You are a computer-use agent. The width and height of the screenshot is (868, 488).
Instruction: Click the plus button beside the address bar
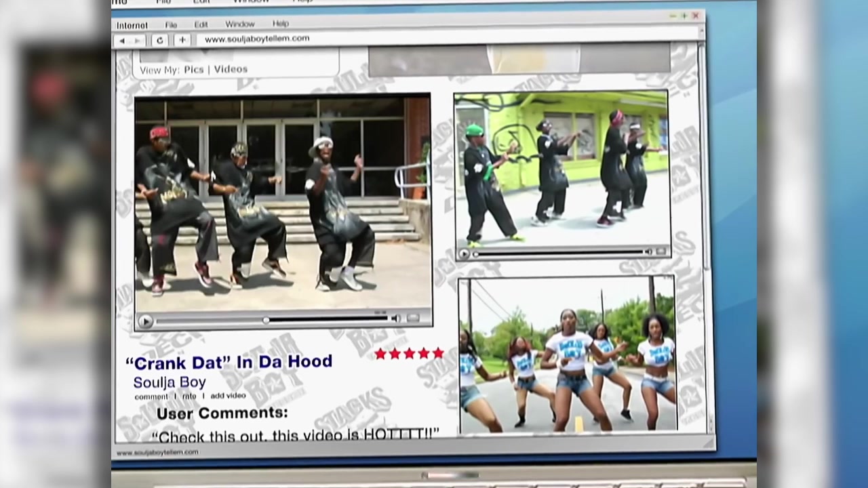[x=182, y=41]
